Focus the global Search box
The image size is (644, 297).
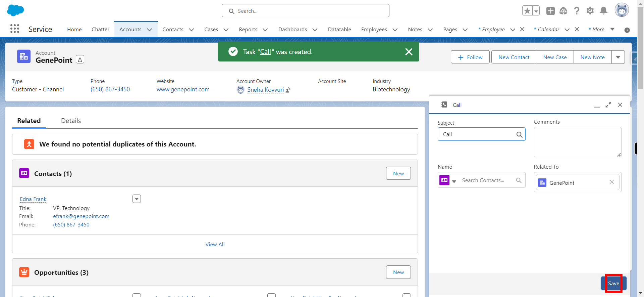(305, 11)
